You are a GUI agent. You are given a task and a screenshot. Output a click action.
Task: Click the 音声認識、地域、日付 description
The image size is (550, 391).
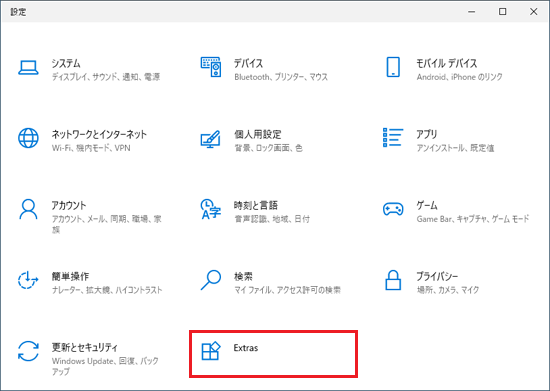point(272,219)
